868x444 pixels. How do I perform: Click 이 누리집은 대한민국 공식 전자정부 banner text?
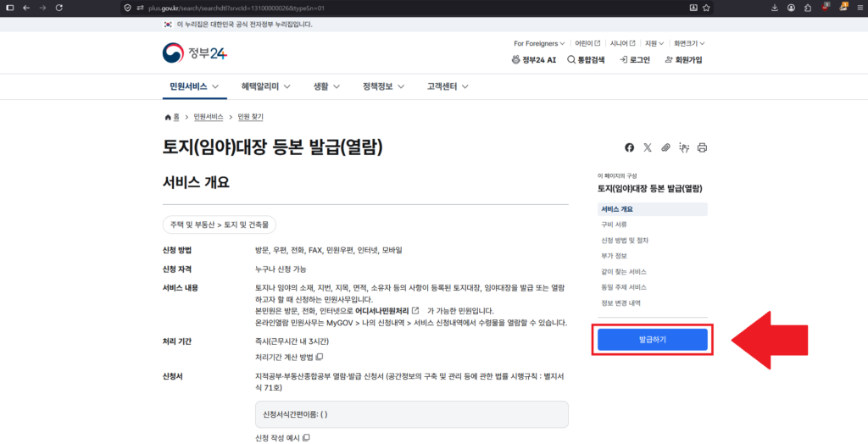(245, 25)
